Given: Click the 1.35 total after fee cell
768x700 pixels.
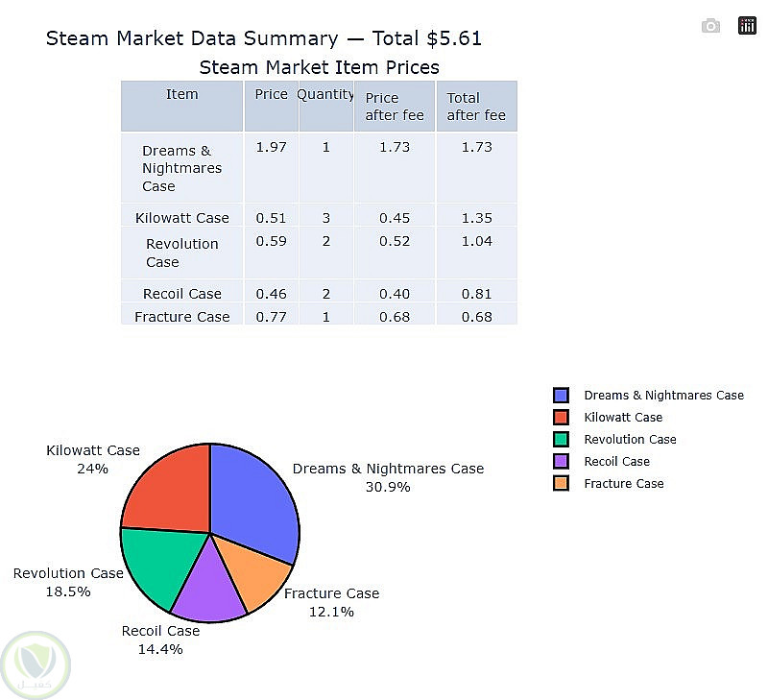Looking at the screenshot, I should click(476, 215).
